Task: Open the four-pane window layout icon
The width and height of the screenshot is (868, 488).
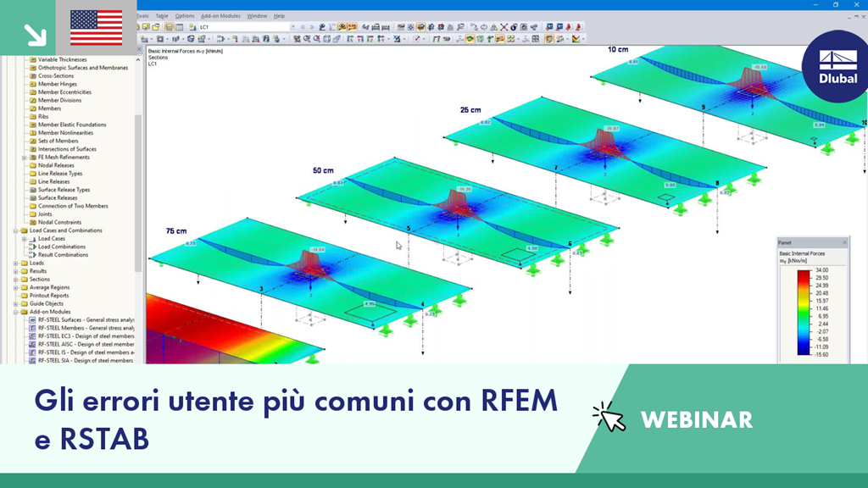Action: coord(536,39)
